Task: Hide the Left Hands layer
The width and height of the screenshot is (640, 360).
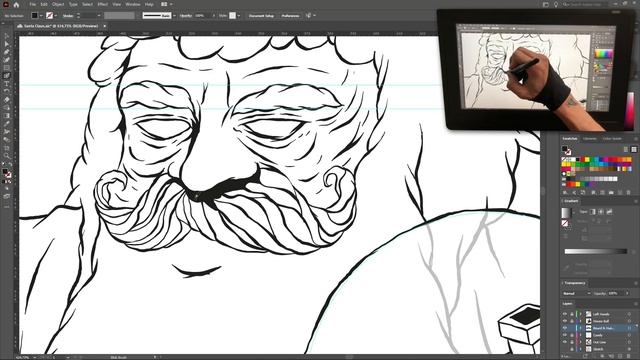Action: 565,314
